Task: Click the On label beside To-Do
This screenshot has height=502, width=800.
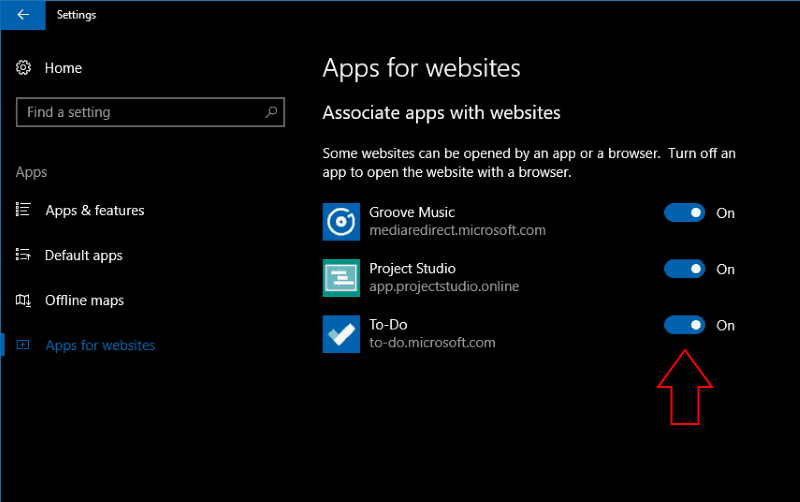Action: [x=726, y=325]
